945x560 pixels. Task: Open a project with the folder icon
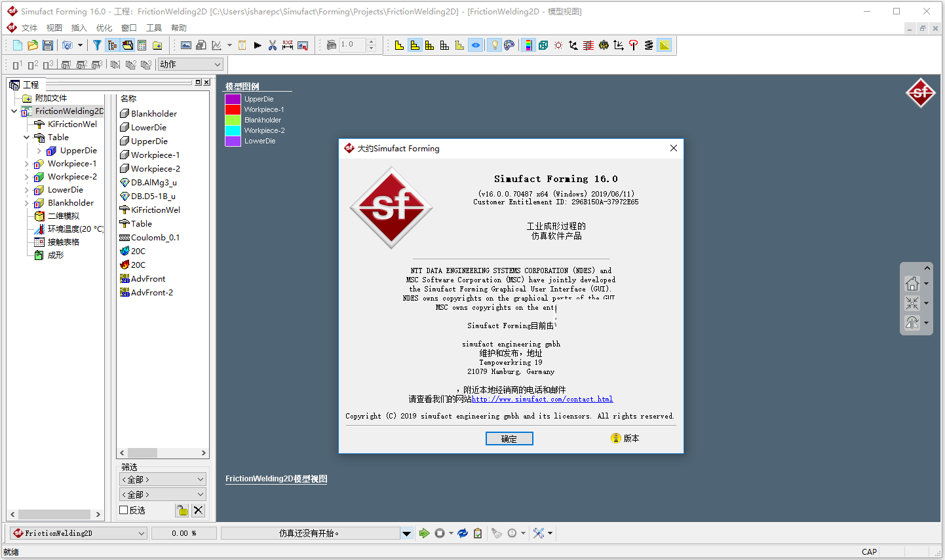(33, 45)
